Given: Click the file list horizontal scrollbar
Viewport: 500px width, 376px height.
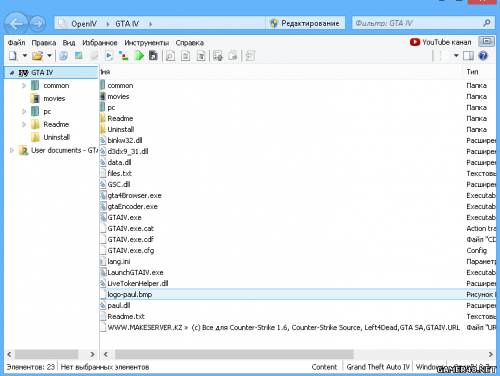Looking at the screenshot, I should pyautogui.click(x=234, y=354).
